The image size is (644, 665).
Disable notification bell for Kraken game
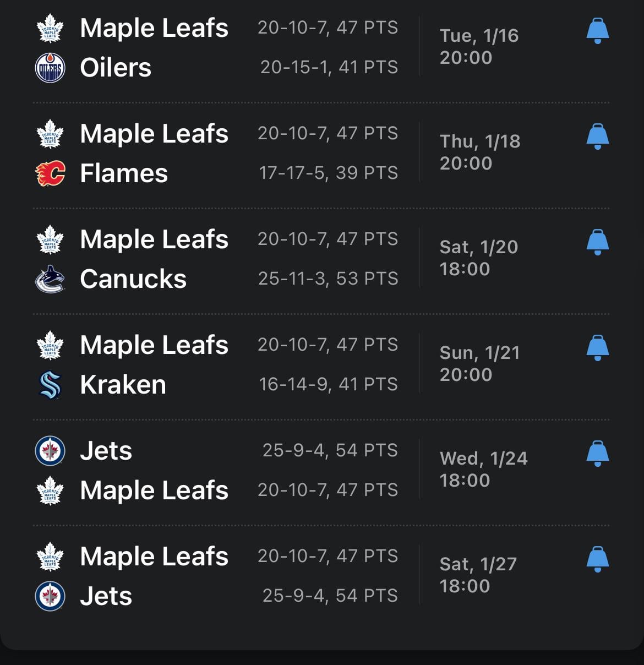(x=597, y=347)
